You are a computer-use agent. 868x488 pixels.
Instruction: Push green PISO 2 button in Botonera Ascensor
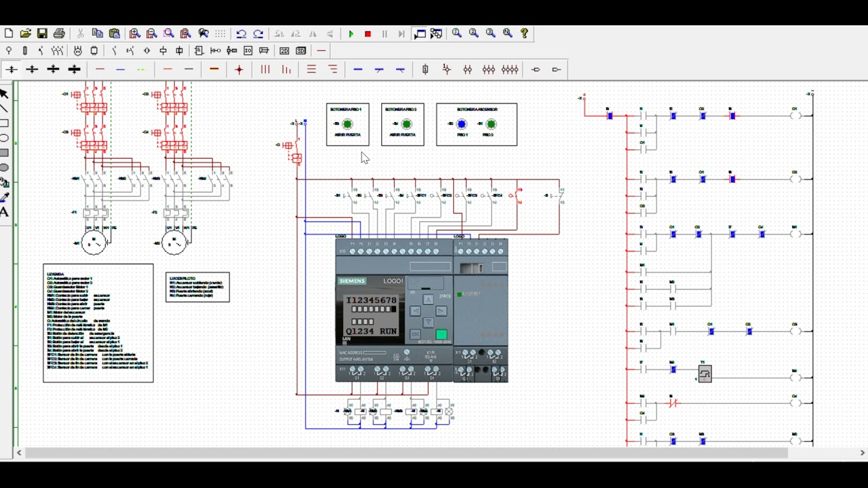click(492, 124)
